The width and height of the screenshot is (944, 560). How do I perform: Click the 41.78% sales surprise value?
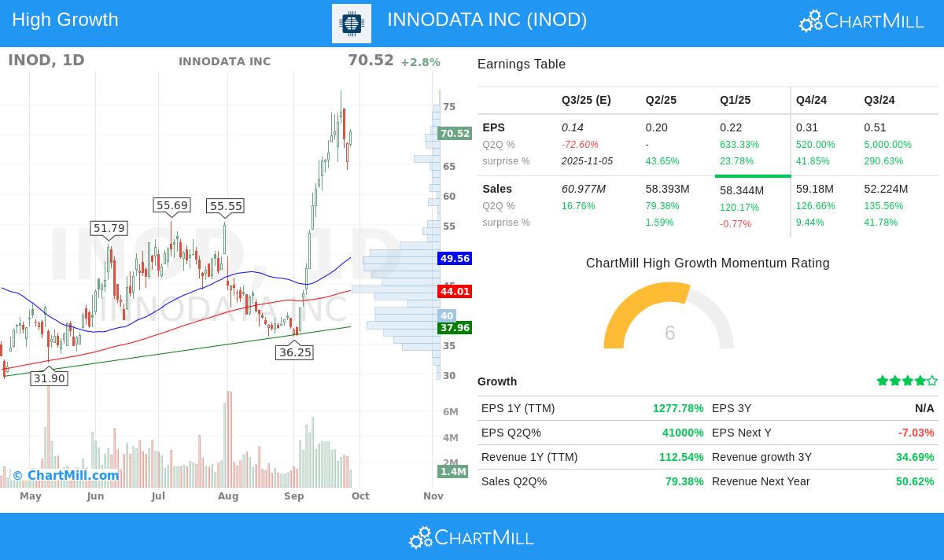click(881, 223)
